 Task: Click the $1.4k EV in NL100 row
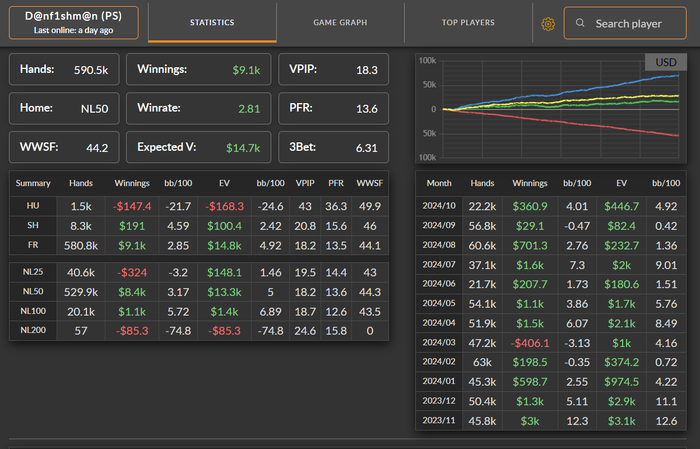(224, 312)
